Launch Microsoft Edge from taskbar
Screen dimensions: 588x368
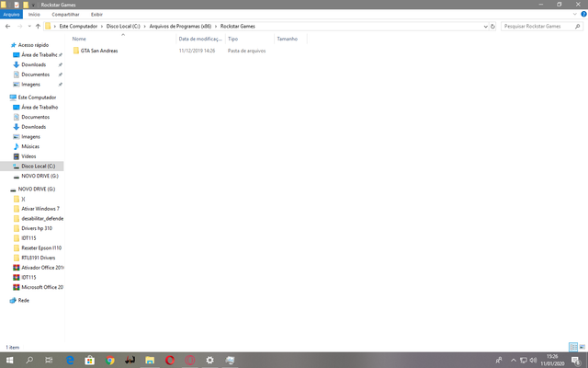coord(70,361)
